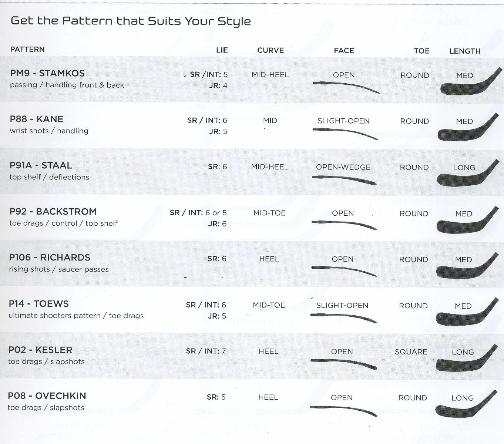504x444 pixels.
Task: Click the SQUARE toe label for P02 Kesler
Action: point(411,352)
